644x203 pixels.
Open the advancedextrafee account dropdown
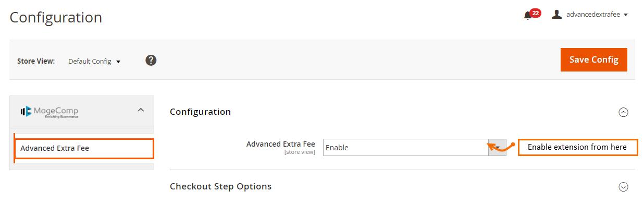[590, 15]
